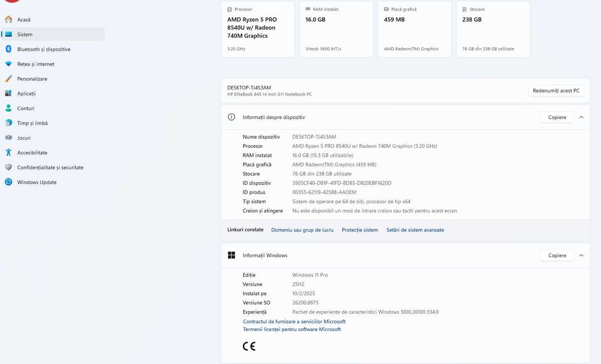Viewport: 601px width, 364px height.
Task: Collapse Informații despre dispozitiv section
Action: pos(581,117)
